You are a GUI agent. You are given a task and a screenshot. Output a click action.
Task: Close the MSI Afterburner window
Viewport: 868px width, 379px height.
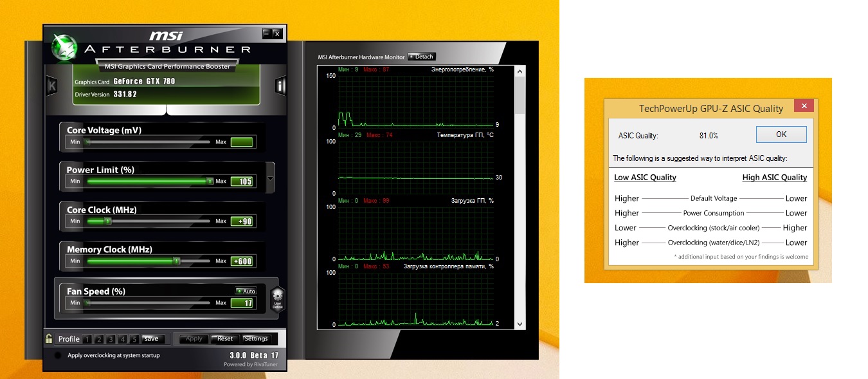(x=276, y=33)
